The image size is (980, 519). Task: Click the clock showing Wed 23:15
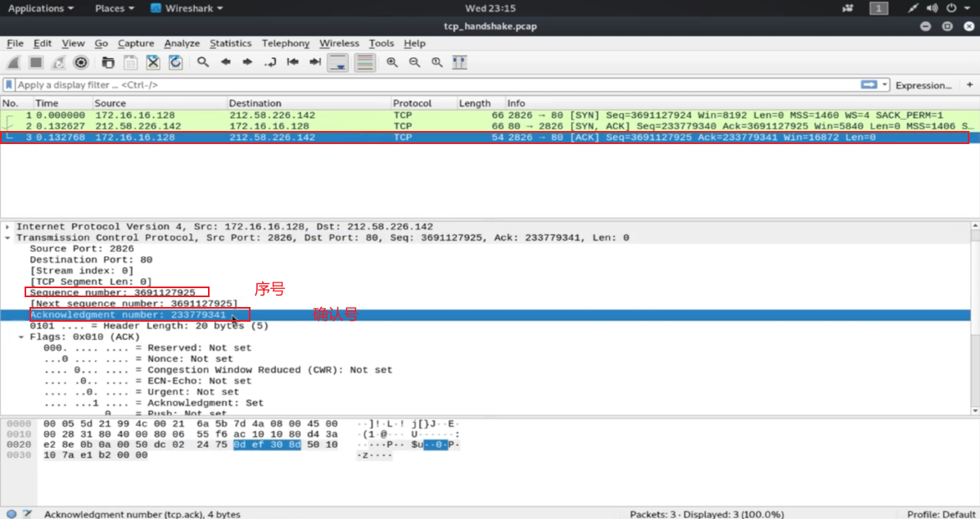tap(490, 8)
